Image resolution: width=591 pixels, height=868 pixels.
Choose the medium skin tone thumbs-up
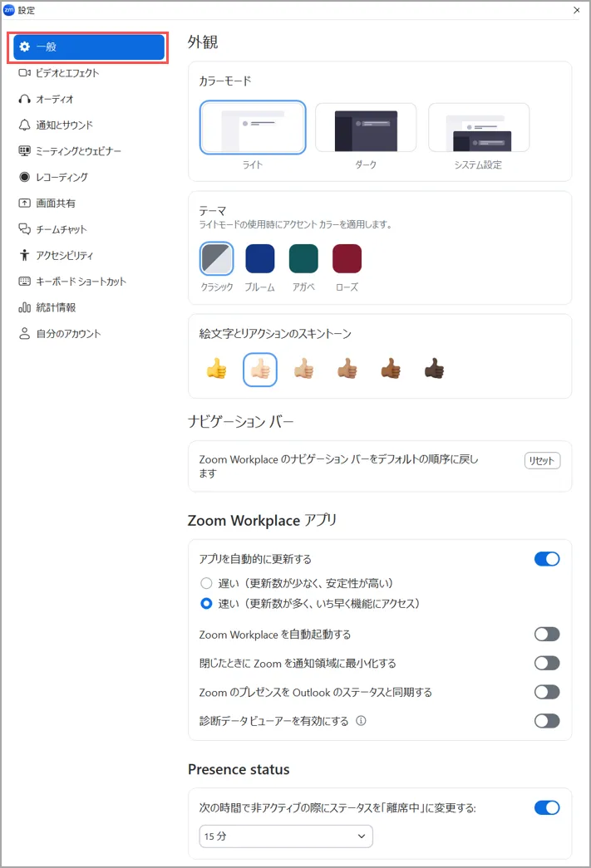coord(347,370)
